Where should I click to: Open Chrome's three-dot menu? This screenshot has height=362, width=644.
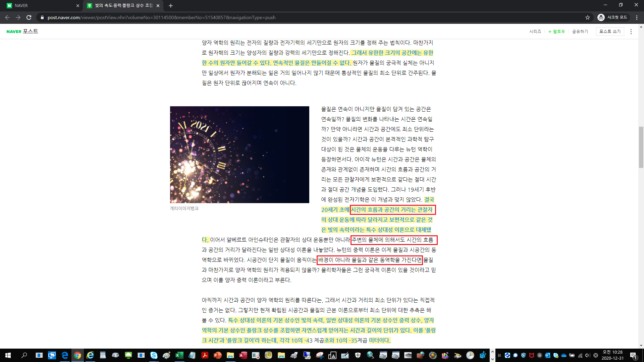pyautogui.click(x=637, y=17)
